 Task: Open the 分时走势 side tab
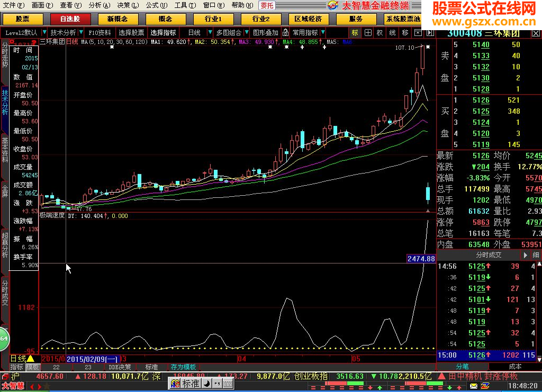pyautogui.click(x=4, y=55)
